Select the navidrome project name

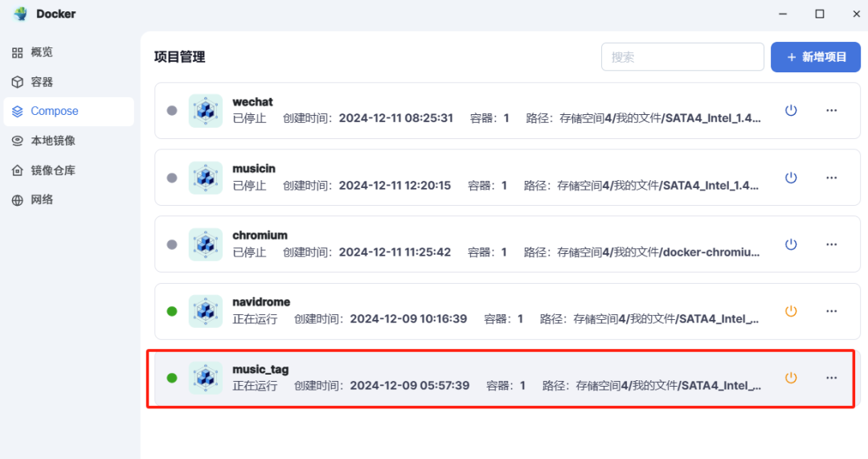tap(261, 301)
